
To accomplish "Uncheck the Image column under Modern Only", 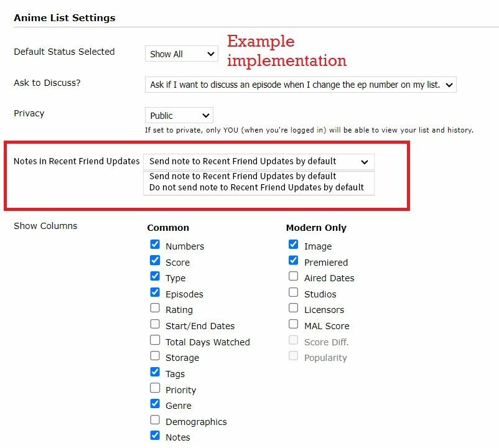I will coord(294,245).
